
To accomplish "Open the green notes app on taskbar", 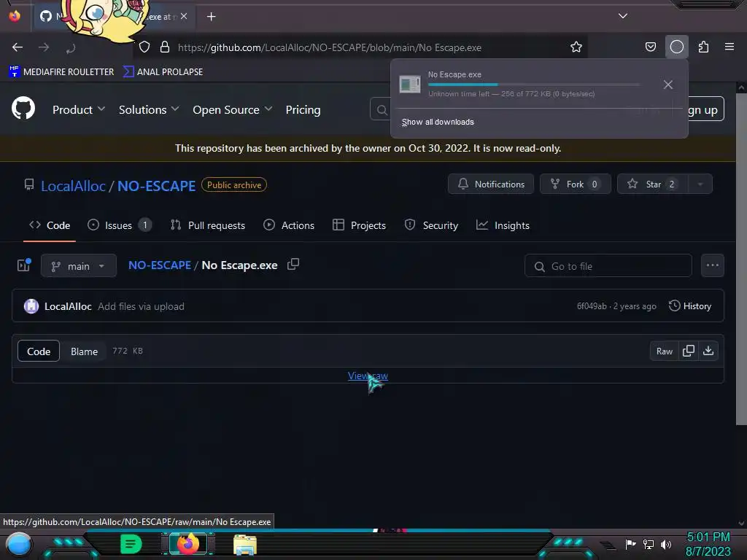I will coord(131,544).
